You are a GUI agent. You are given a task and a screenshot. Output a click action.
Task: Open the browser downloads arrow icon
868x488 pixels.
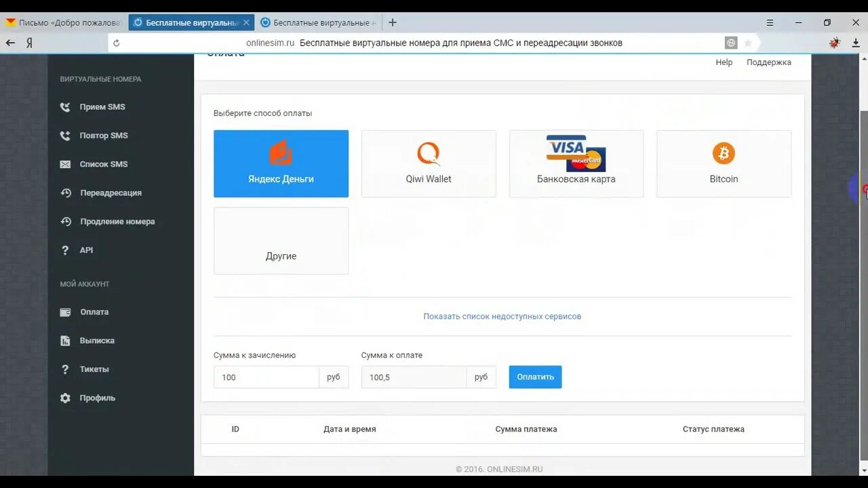point(856,43)
